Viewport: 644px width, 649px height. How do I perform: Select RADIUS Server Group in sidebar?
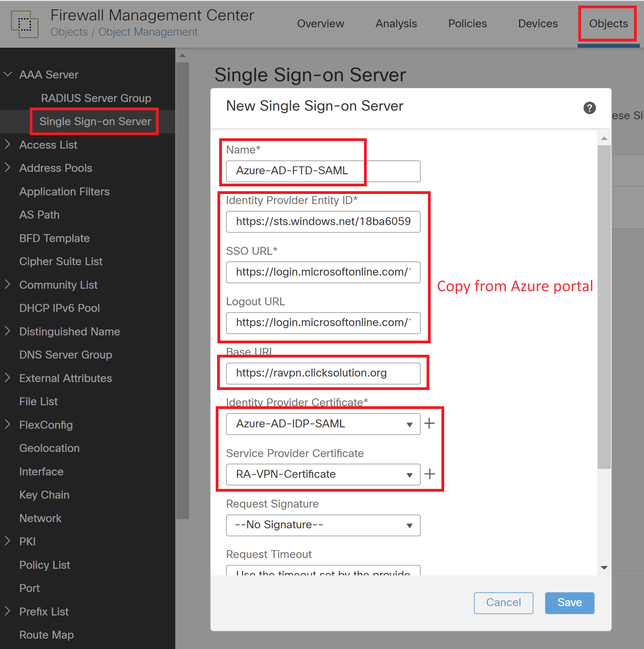pyautogui.click(x=96, y=98)
